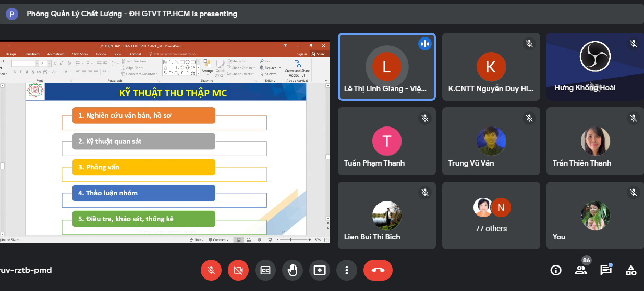Open the Review ribbon tab

(x=101, y=54)
